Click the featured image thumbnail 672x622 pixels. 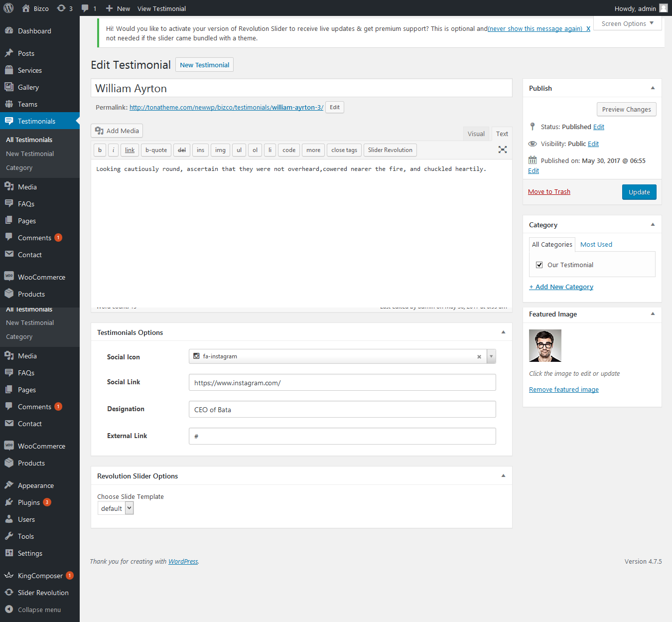point(545,345)
